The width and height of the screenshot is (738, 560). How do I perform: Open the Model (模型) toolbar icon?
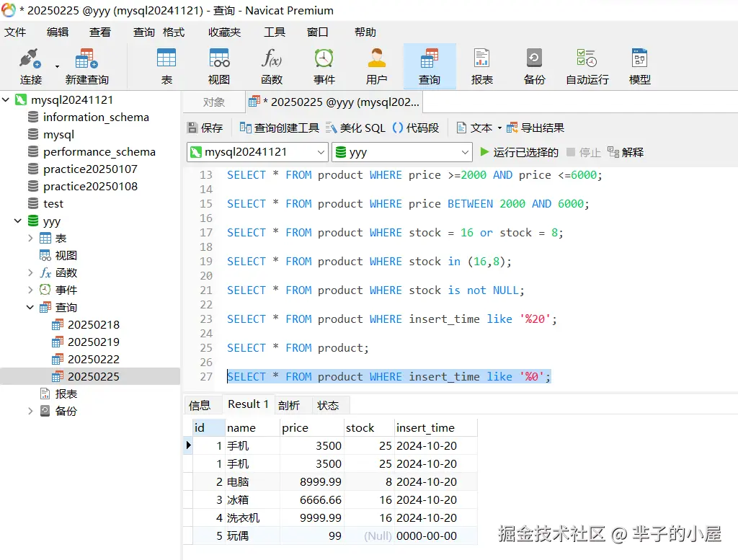pyautogui.click(x=640, y=66)
